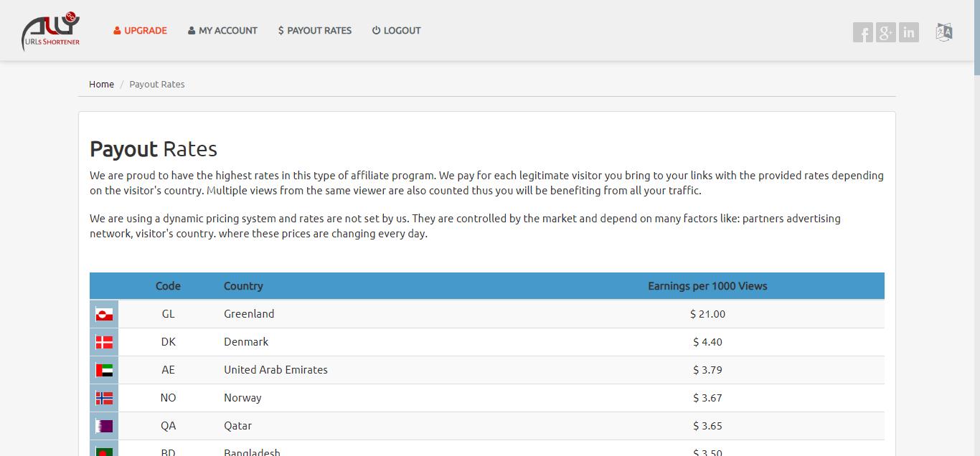This screenshot has width=980, height=456.
Task: Log out using the Logout link
Action: point(396,31)
